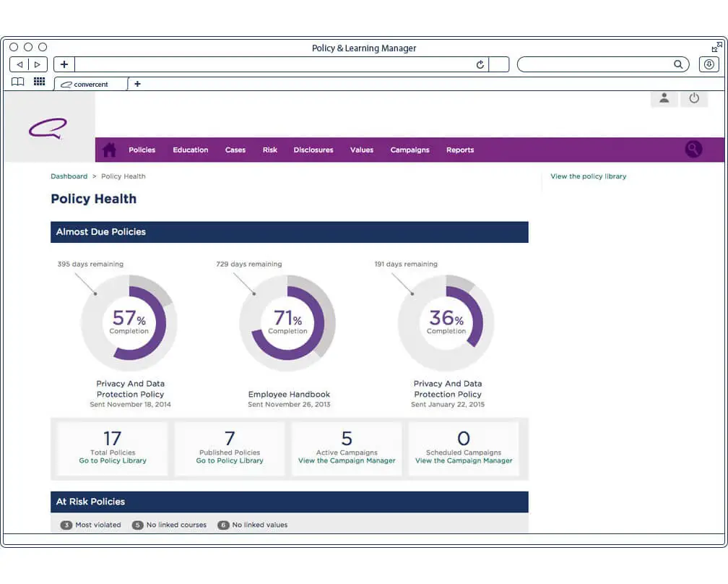Click the power logout icon
The image size is (728, 584).
tap(694, 98)
